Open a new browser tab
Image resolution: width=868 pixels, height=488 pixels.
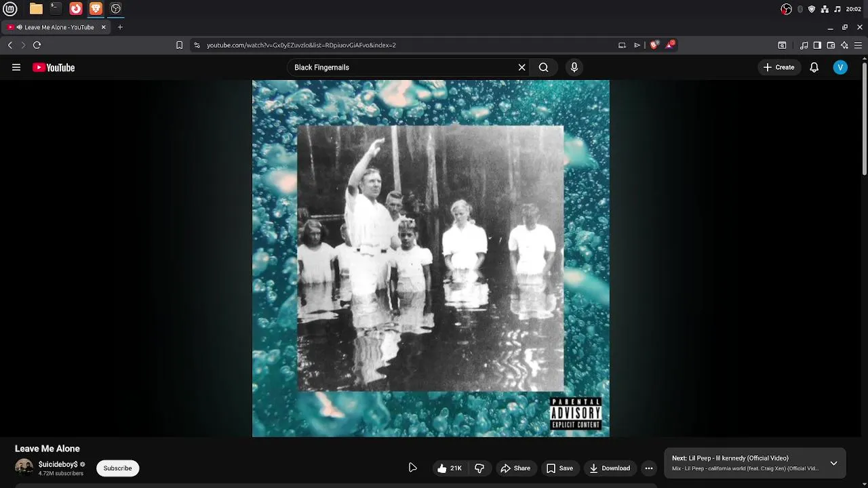click(120, 27)
